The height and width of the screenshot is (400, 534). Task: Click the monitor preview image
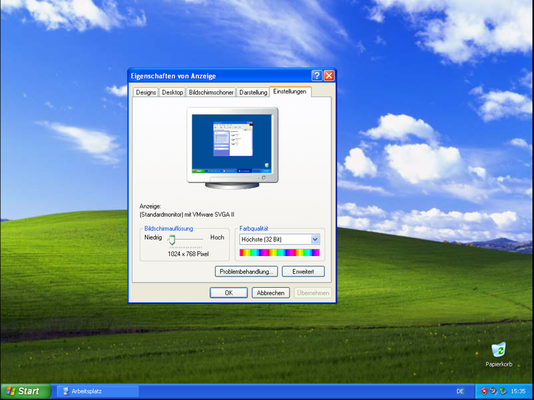(232, 148)
